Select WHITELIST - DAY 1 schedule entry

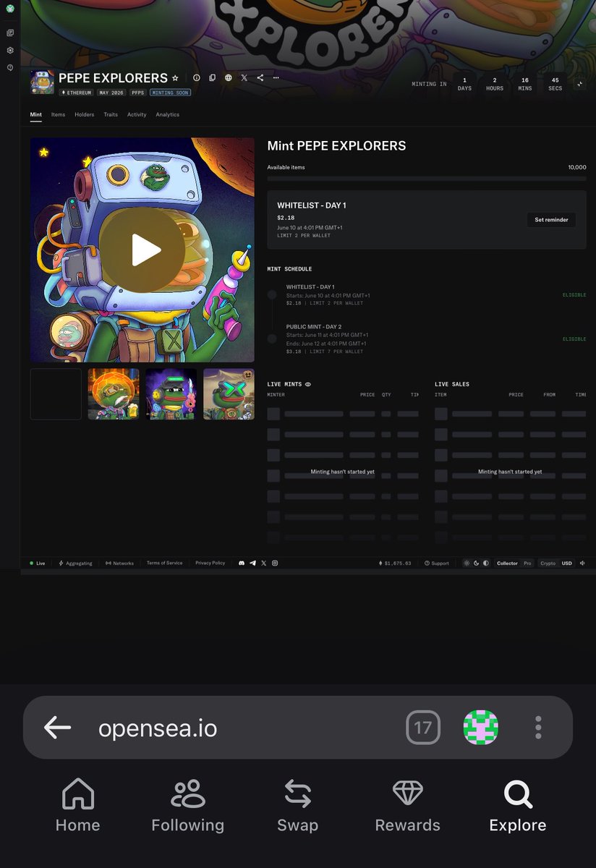click(427, 295)
